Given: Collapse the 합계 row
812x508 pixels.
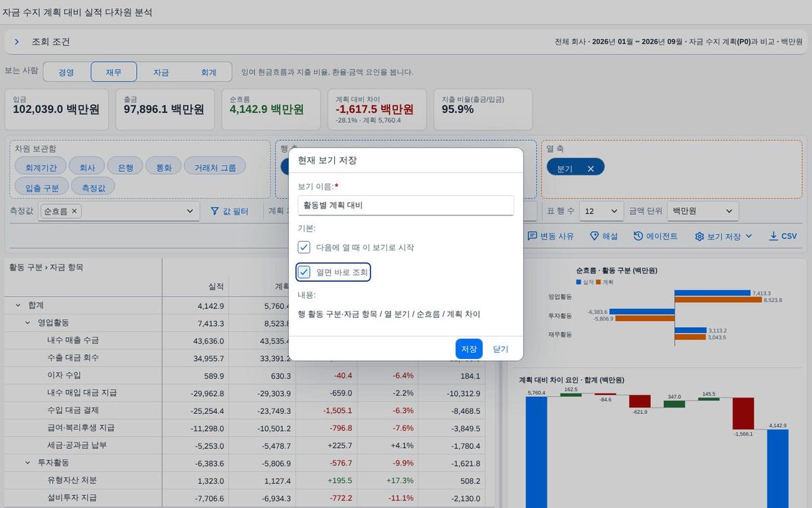Looking at the screenshot, I should pos(18,305).
